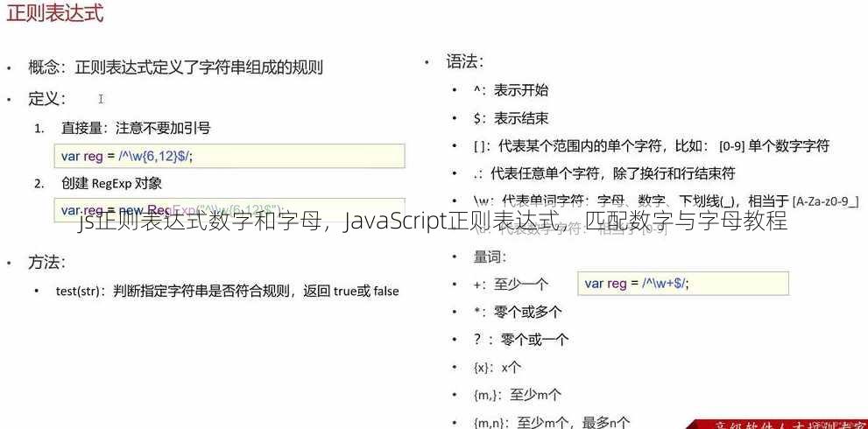Click the 方法： bullet heading
The width and height of the screenshot is (868, 429).
tap(47, 263)
